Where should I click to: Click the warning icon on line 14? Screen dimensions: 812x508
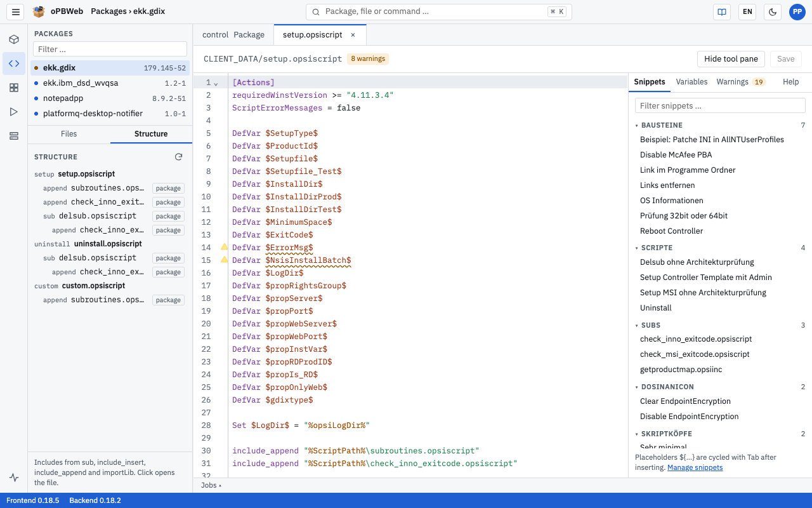click(224, 246)
